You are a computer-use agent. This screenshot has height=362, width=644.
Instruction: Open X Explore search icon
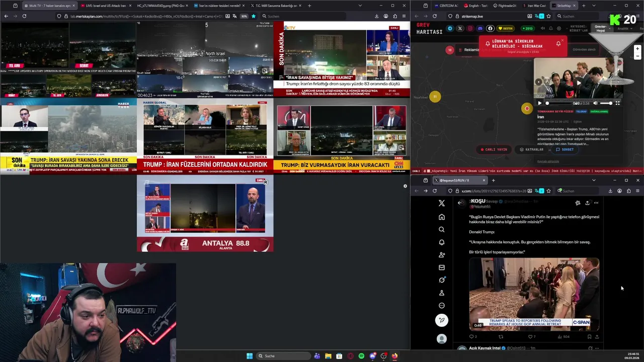442,229
